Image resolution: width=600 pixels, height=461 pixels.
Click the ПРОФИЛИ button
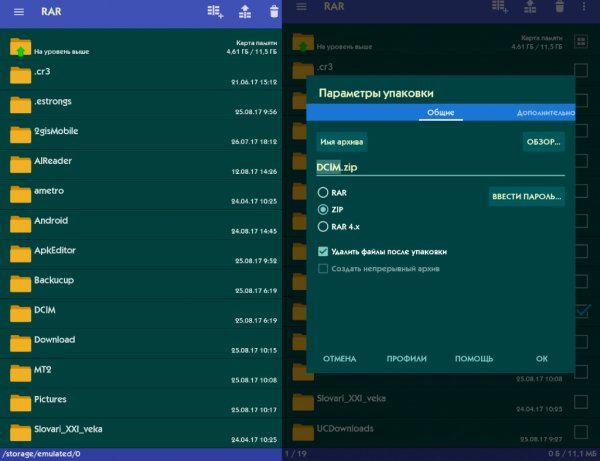pyautogui.click(x=406, y=359)
